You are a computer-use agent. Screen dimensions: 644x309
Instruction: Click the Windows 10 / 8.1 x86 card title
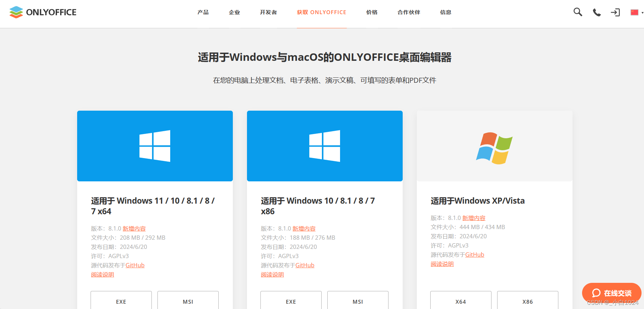coord(318,206)
